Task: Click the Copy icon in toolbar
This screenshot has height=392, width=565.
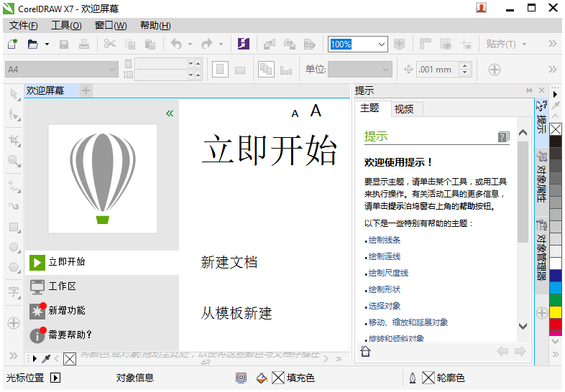Action: [x=129, y=45]
